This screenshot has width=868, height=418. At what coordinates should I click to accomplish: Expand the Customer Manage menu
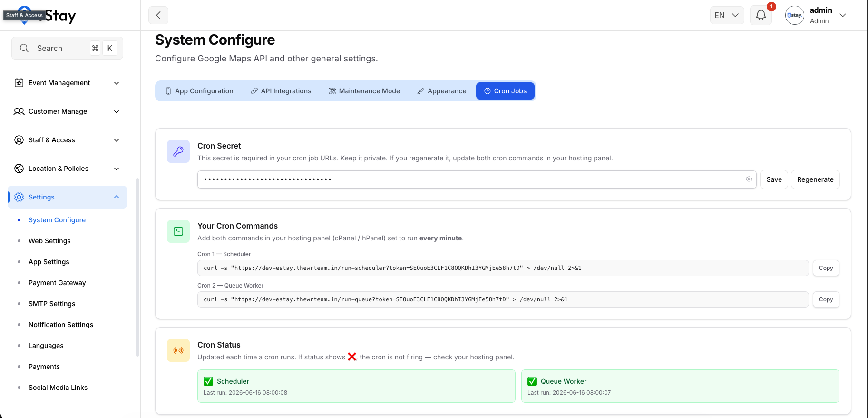pos(117,111)
